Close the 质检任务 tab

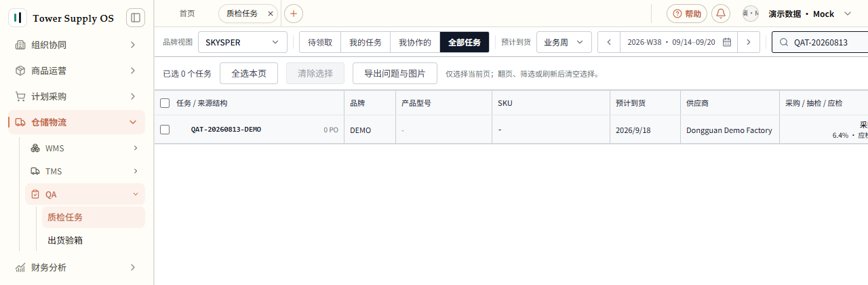click(271, 14)
